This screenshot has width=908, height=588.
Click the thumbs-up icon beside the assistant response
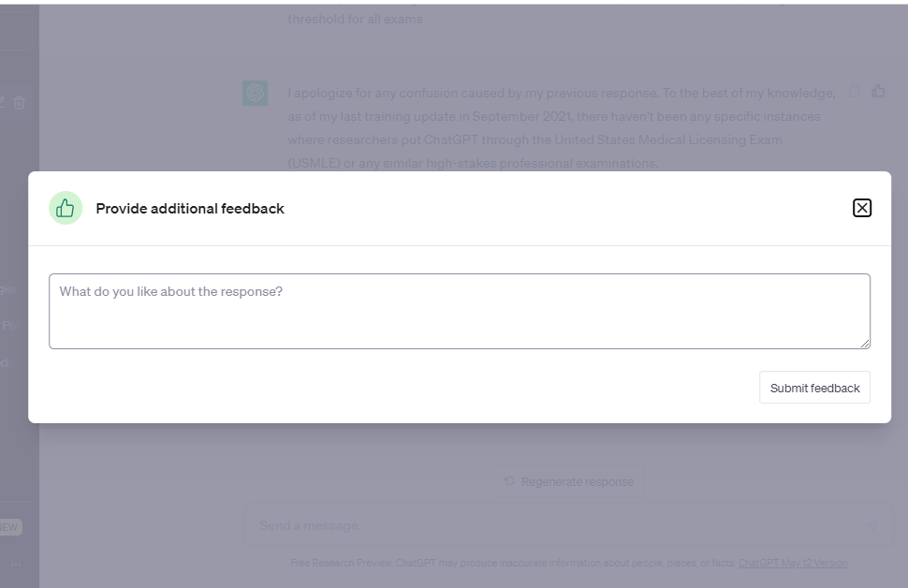click(x=878, y=91)
